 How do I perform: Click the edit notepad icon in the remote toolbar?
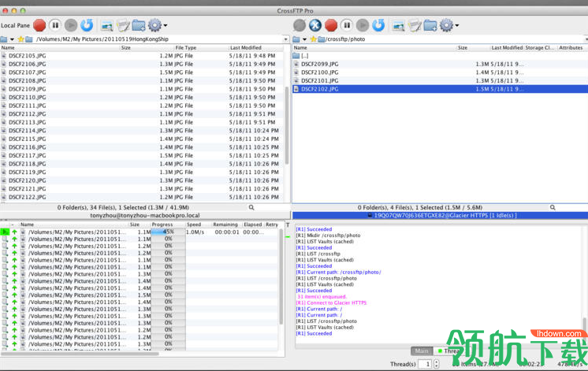coord(415,25)
